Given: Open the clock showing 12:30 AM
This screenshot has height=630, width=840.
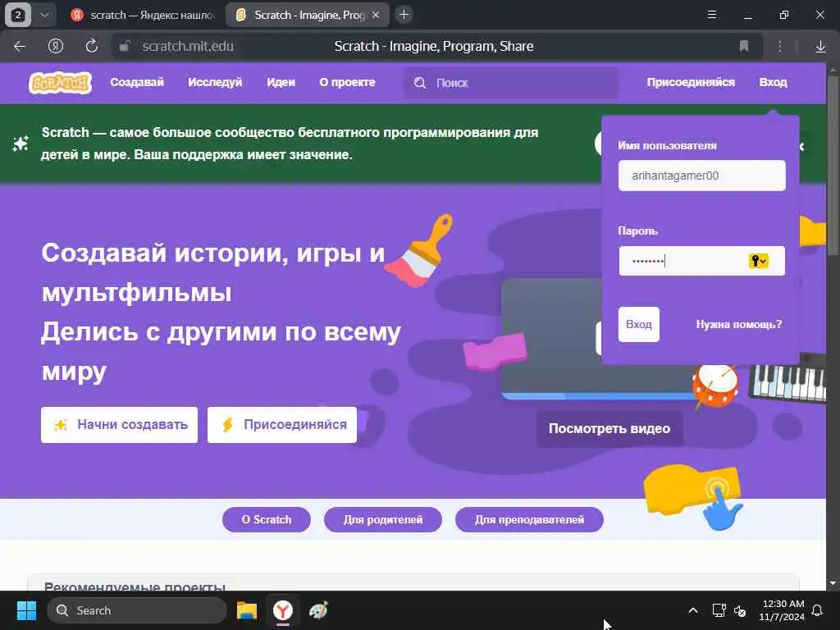Looking at the screenshot, I should (782, 610).
